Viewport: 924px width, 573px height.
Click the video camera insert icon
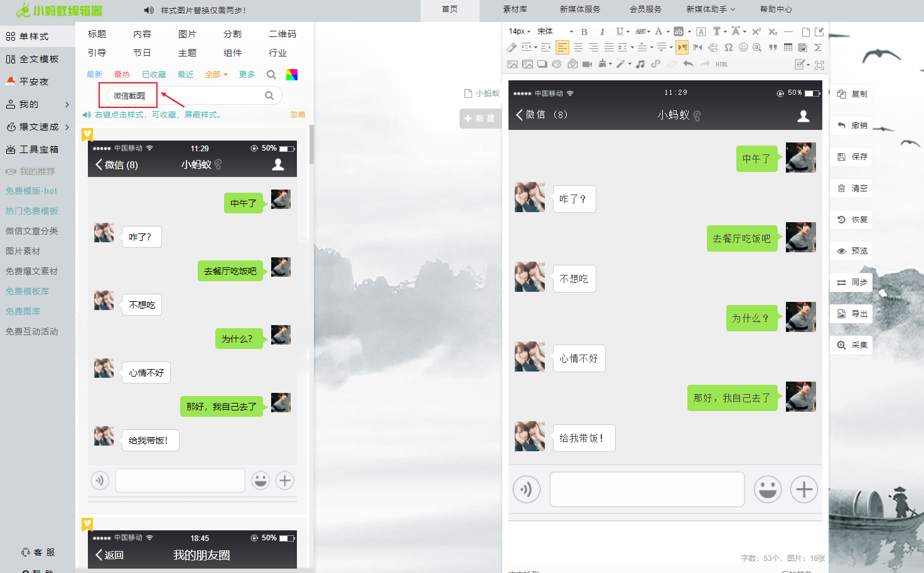(x=587, y=64)
